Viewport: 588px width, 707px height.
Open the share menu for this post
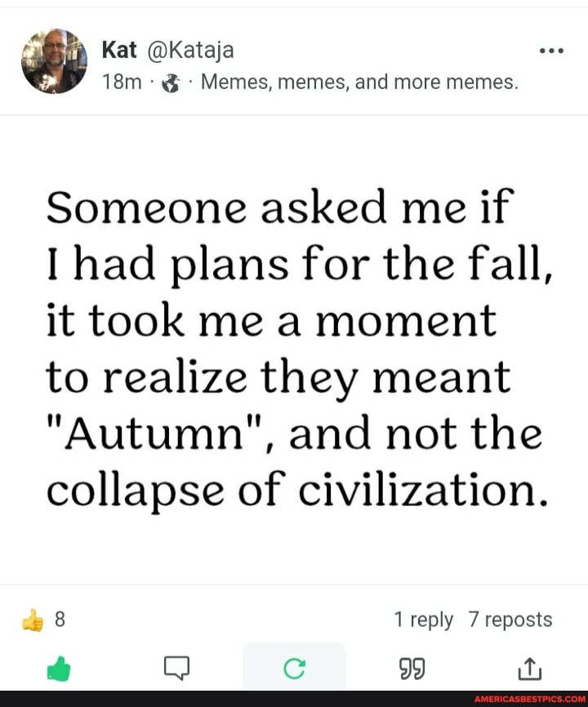528,667
